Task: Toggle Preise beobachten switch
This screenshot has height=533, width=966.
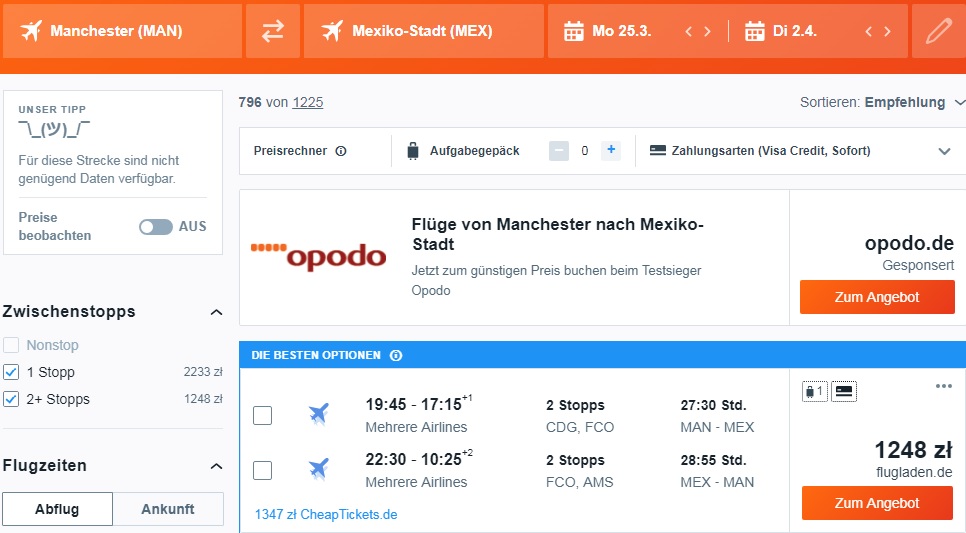Action: click(156, 227)
